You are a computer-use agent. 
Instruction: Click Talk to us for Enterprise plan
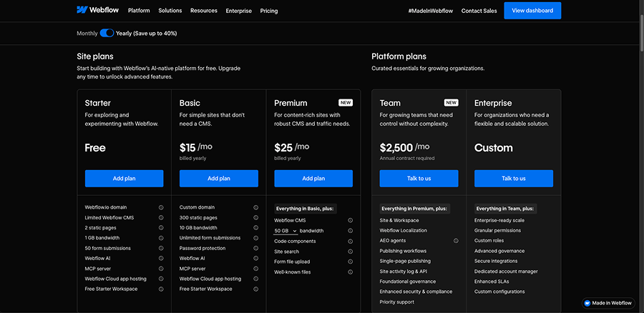[x=514, y=179]
